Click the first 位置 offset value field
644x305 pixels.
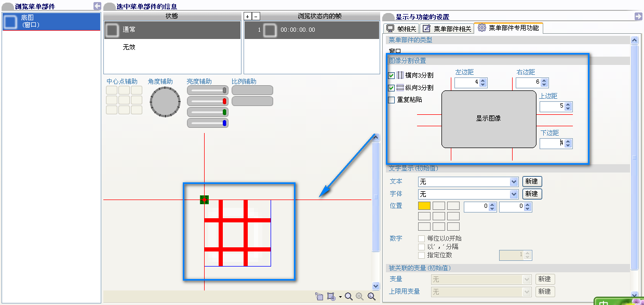[476, 207]
